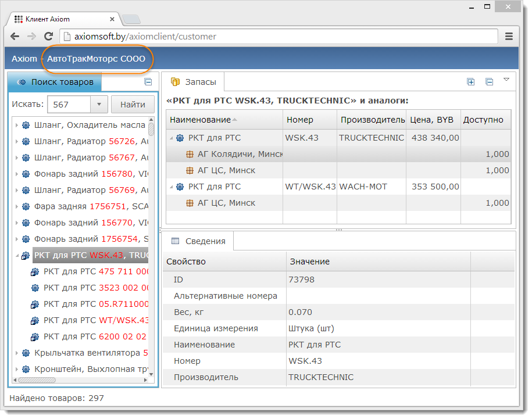Image resolution: width=532 pixels, height=419 pixels.
Task: Switch to Поиск товаров tab
Action: click(55, 82)
